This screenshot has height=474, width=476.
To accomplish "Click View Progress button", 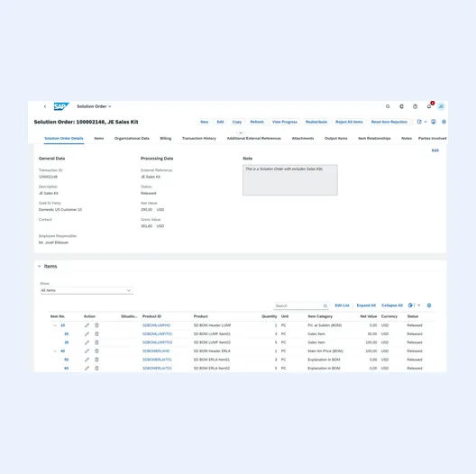I will coord(285,122).
